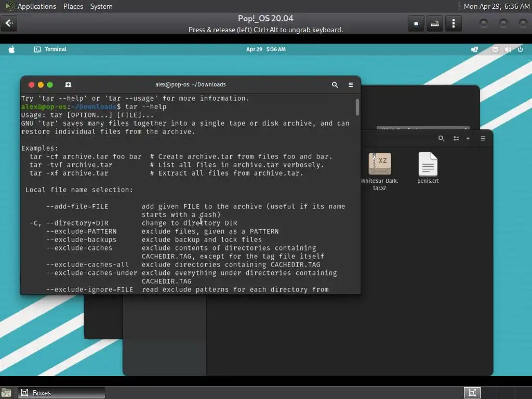Open the three-dot menu in Boxes header
The width and height of the screenshot is (532, 399).
tap(453, 24)
